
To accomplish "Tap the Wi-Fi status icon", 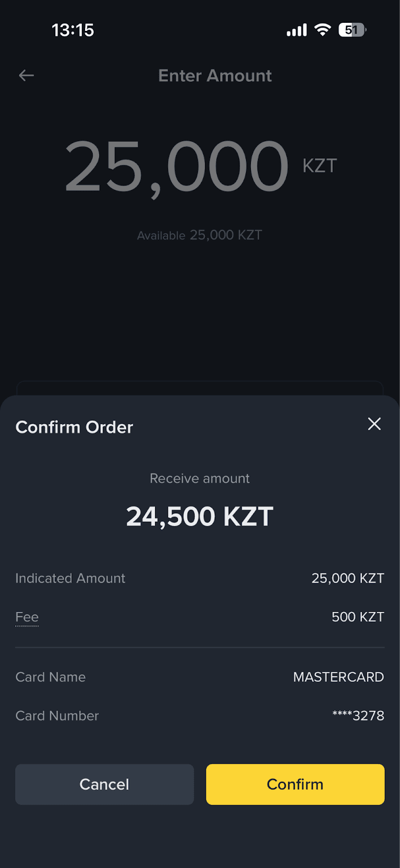I will (322, 30).
